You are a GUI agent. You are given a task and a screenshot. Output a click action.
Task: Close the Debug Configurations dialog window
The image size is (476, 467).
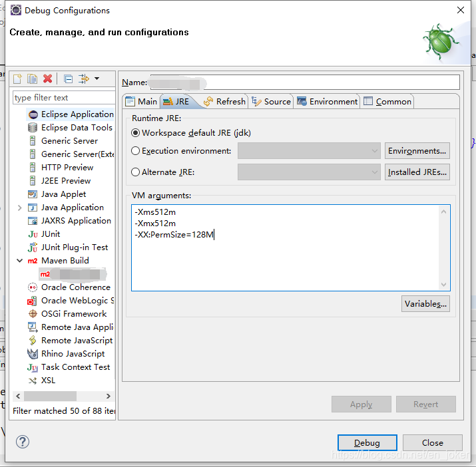point(461,10)
